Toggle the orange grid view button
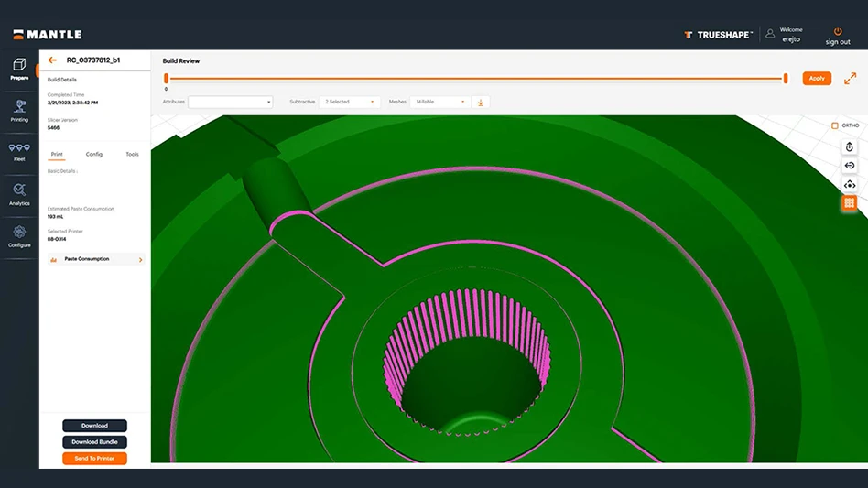This screenshot has width=868, height=488. 849,203
